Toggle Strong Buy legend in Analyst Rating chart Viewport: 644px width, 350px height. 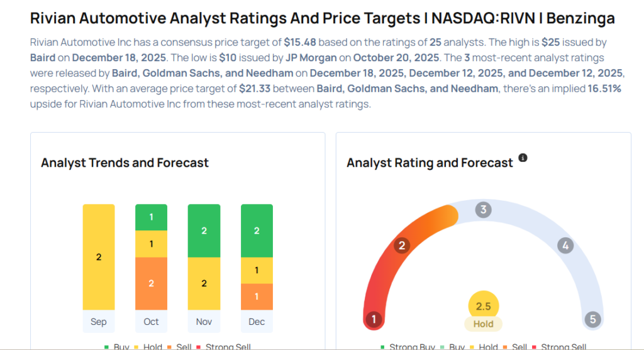click(406, 347)
